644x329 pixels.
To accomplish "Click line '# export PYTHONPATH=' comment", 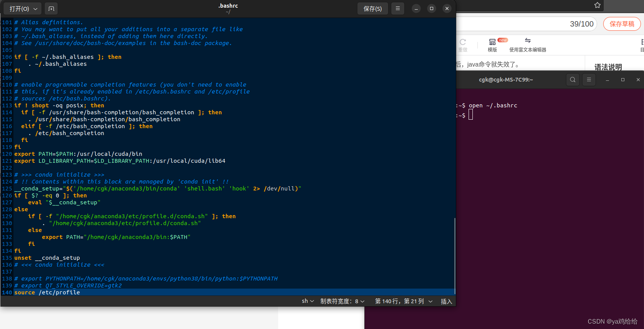I will click(146, 279).
